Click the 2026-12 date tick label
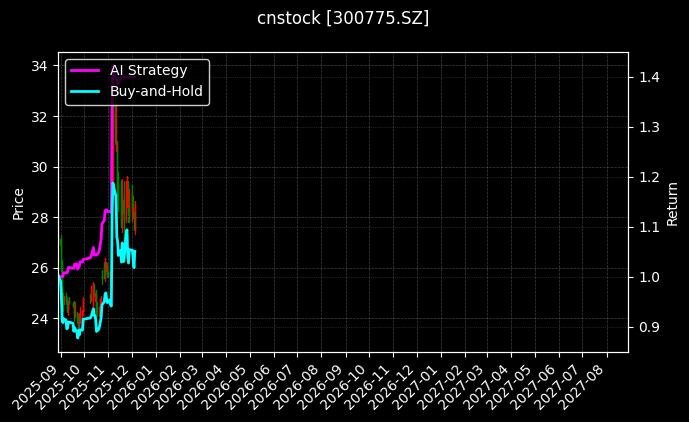The height and width of the screenshot is (422, 689). coord(393,383)
